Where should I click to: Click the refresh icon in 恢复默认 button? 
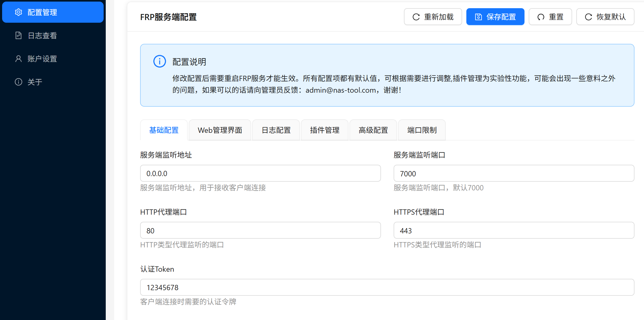[x=588, y=17]
